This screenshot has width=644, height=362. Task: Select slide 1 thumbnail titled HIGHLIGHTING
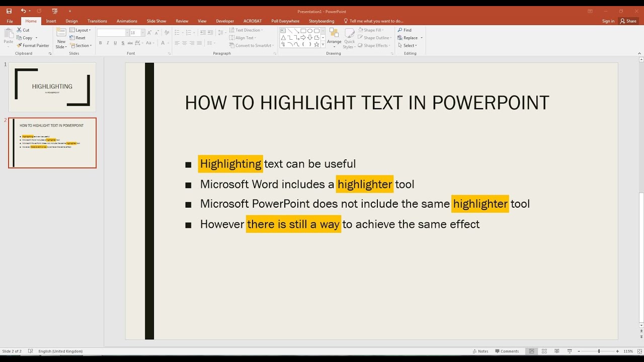click(x=52, y=87)
